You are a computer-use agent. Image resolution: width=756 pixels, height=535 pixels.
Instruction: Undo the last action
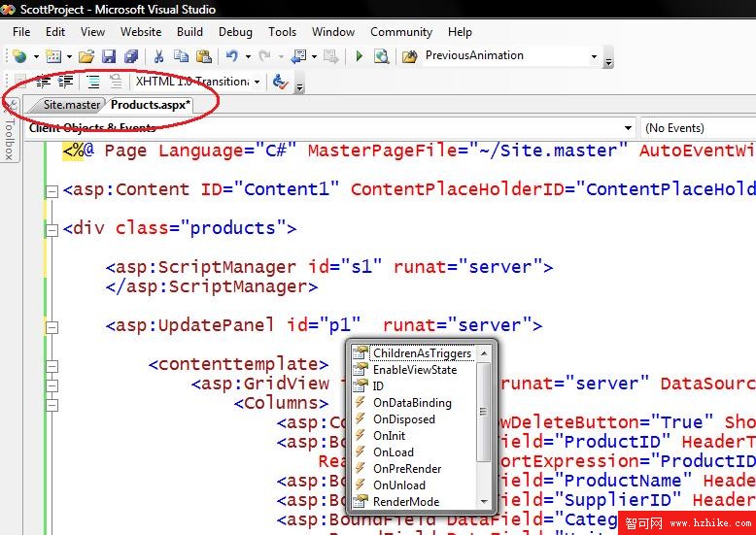pos(232,56)
